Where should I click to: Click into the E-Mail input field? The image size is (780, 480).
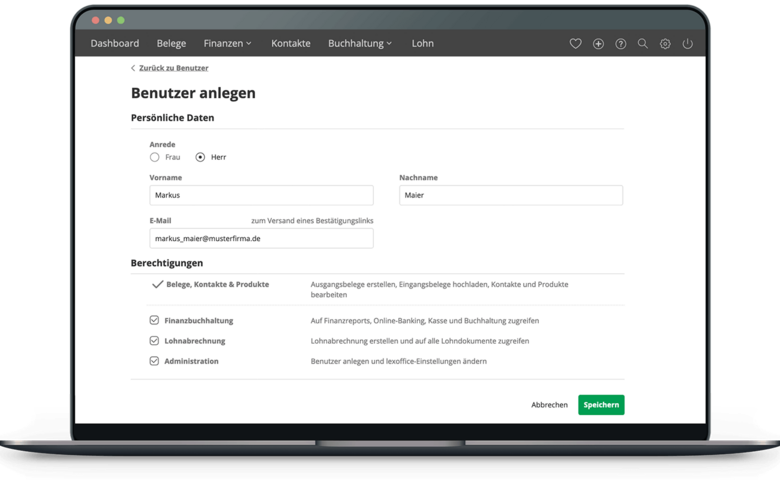click(261, 238)
